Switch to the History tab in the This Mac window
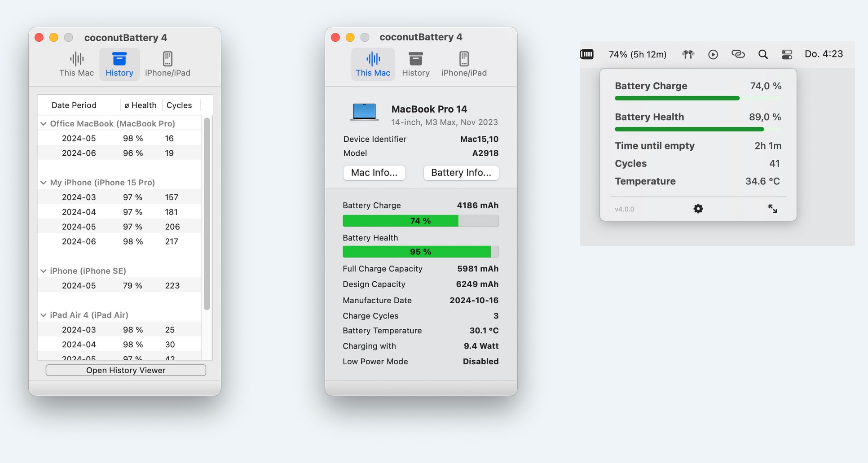 (x=415, y=63)
